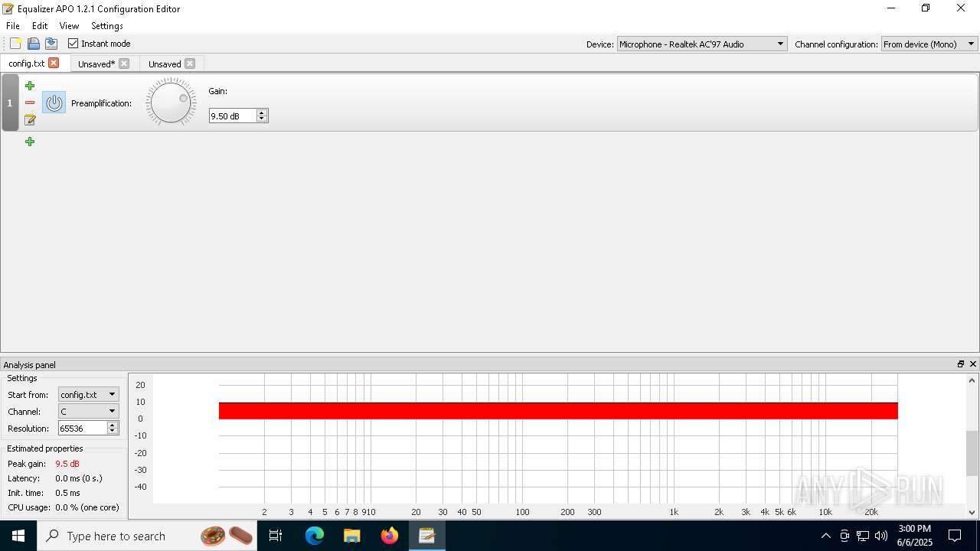Click the Latency value 0.0 ms
This screenshot has width=980, height=551.
[78, 478]
